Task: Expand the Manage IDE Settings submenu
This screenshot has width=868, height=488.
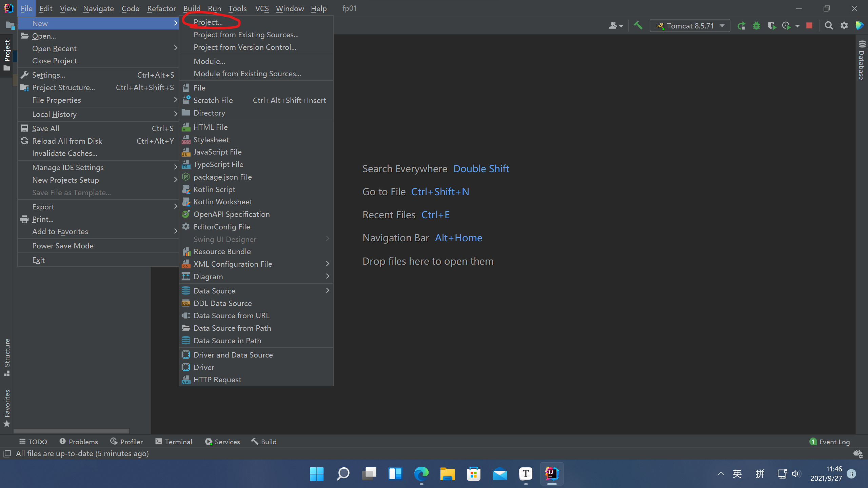Action: pos(98,167)
